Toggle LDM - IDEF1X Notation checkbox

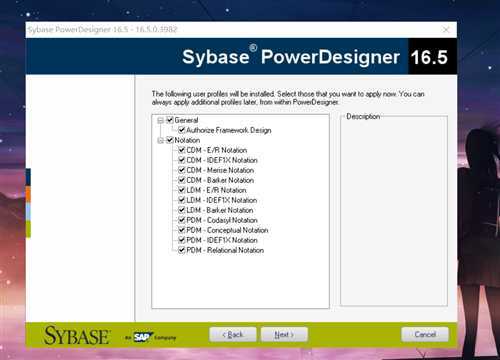tap(182, 200)
